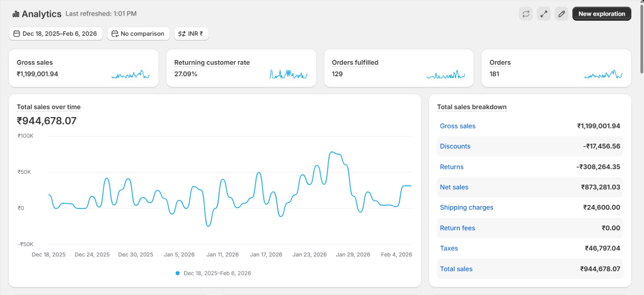Open the INR ₹ currency selector

coord(191,34)
